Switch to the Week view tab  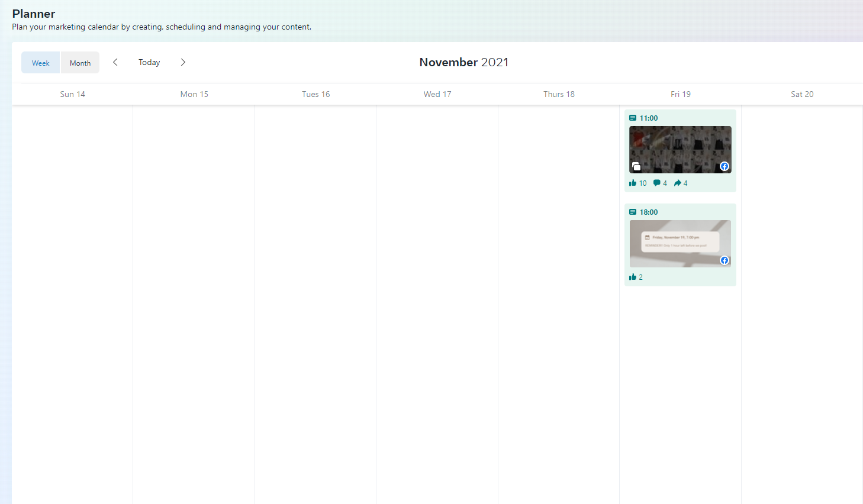(x=41, y=63)
